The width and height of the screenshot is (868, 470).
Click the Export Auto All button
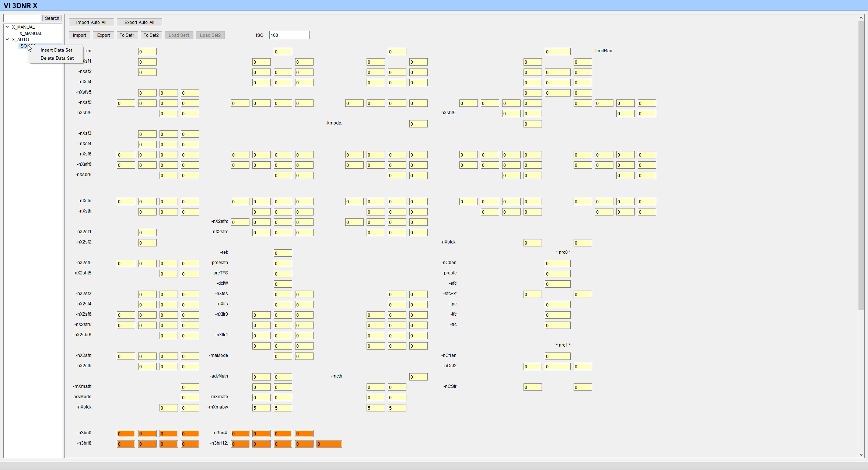pyautogui.click(x=139, y=22)
